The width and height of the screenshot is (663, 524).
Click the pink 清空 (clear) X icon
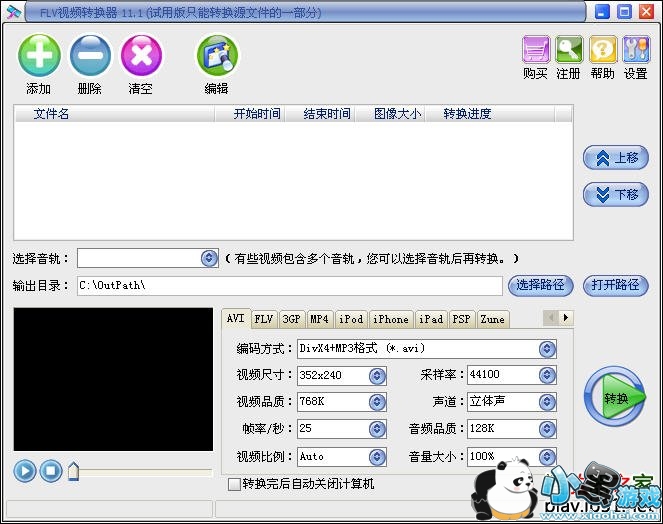141,55
